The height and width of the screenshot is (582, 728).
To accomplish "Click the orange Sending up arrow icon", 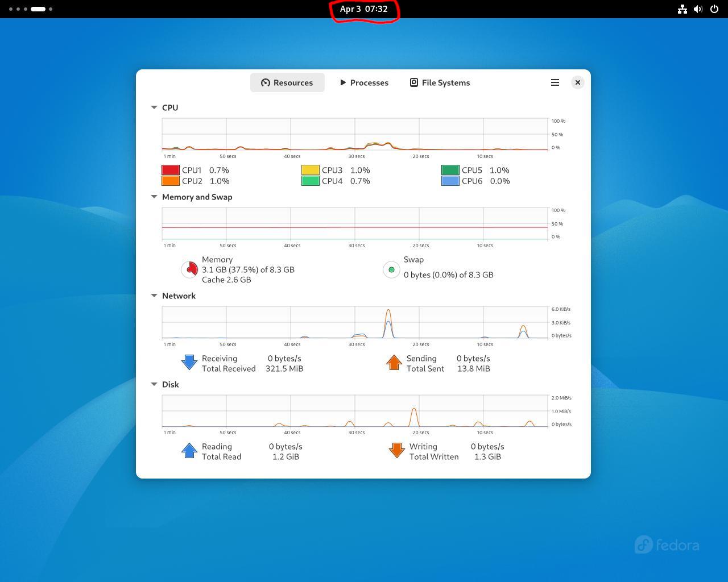I will click(x=394, y=362).
